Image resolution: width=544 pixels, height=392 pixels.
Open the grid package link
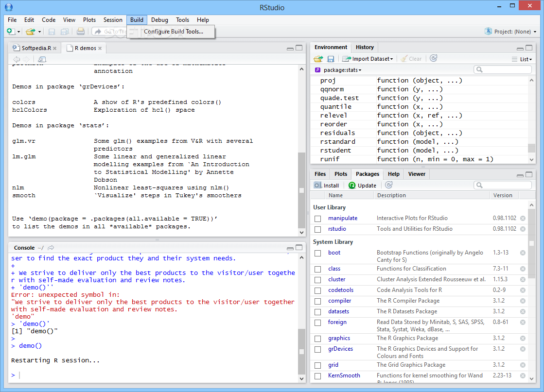click(333, 365)
